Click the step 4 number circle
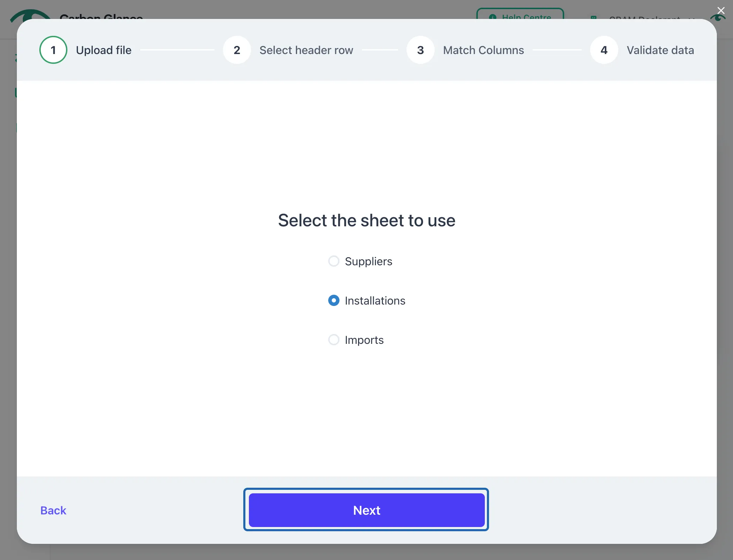 tap(604, 50)
